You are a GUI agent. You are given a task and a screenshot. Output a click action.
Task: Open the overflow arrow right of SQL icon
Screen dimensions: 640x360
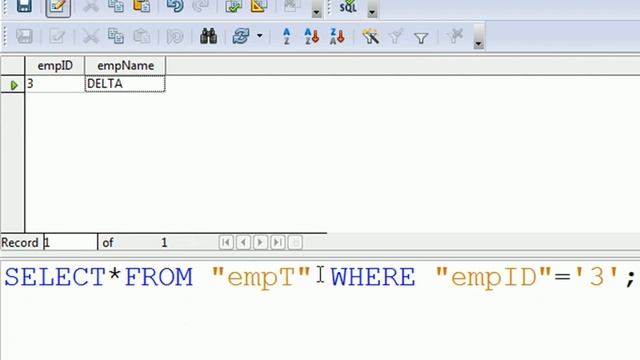(x=372, y=10)
